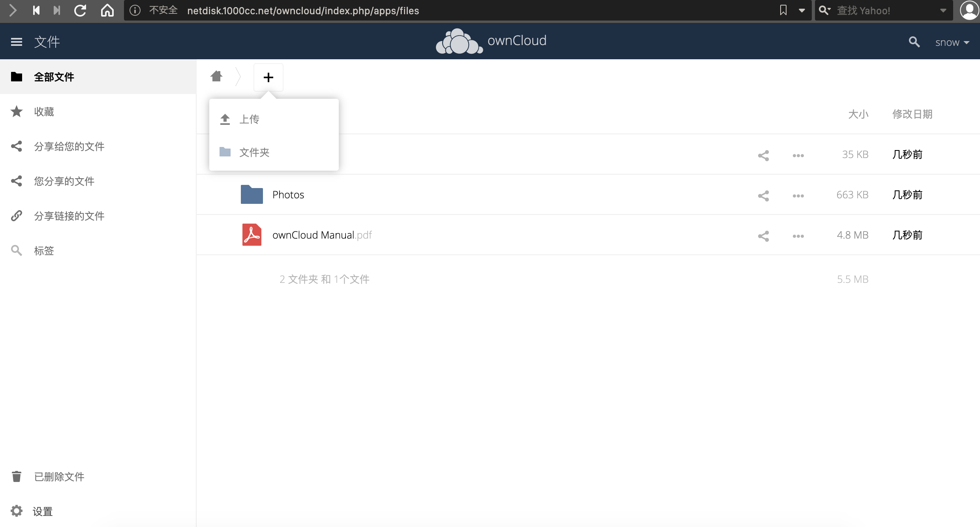Open 已删除文件 trash
The width and height of the screenshot is (980, 527).
point(98,476)
